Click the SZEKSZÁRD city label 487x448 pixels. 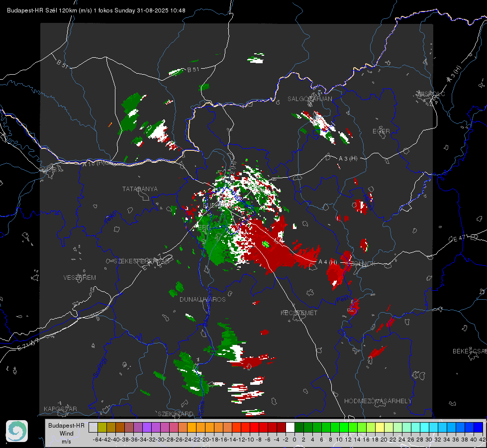176,414
